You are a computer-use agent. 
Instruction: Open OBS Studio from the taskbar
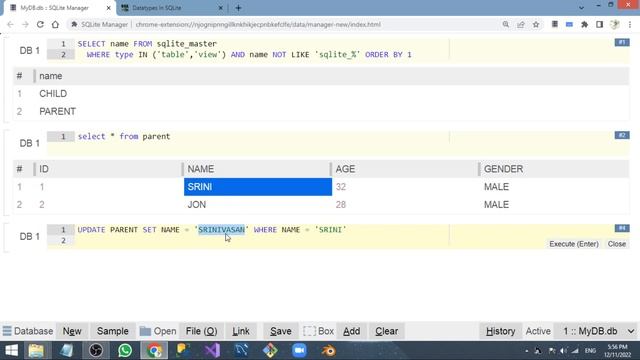click(96, 351)
